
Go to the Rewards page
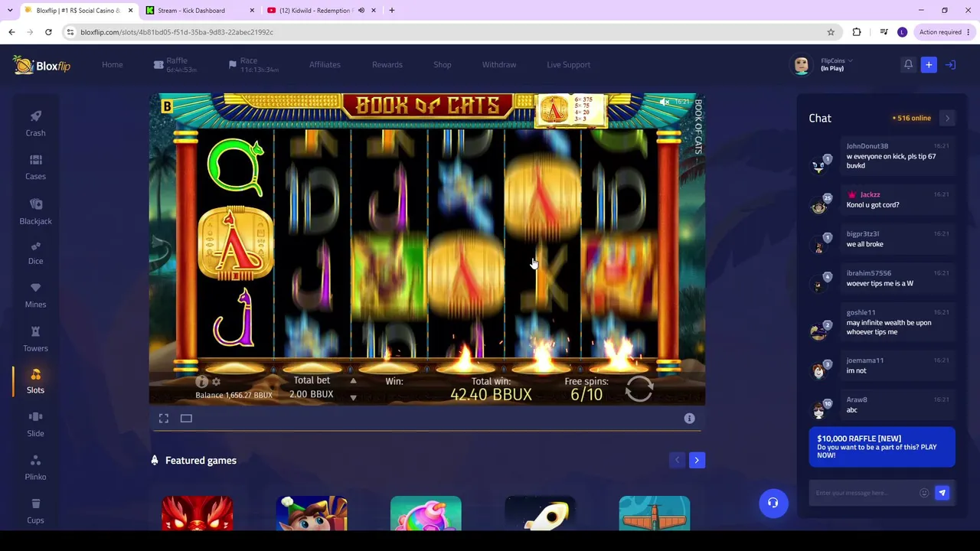click(x=387, y=65)
